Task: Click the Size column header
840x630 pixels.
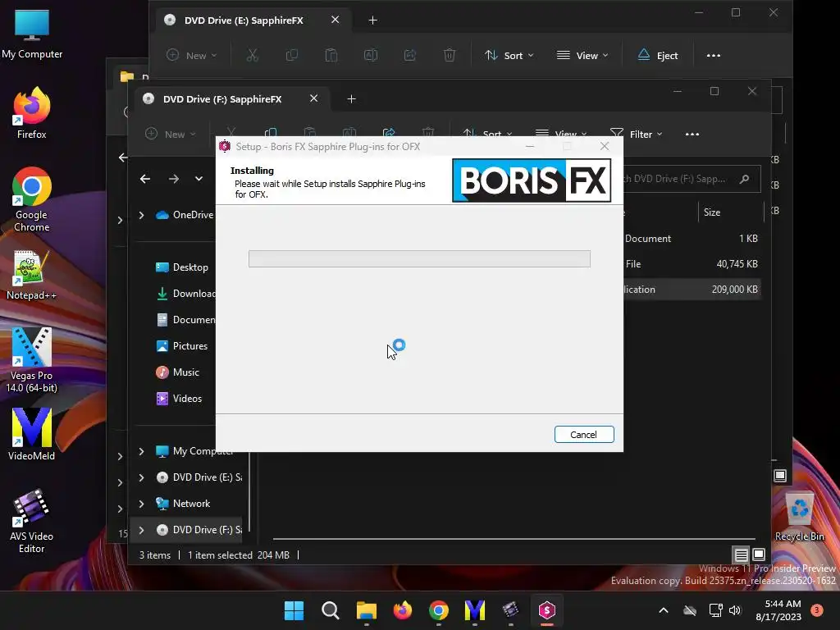Action: point(712,212)
